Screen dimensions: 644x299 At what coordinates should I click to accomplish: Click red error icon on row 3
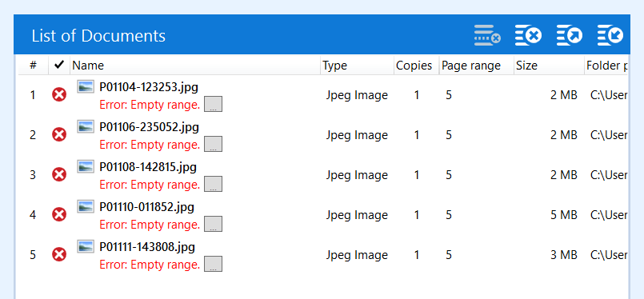(x=59, y=174)
